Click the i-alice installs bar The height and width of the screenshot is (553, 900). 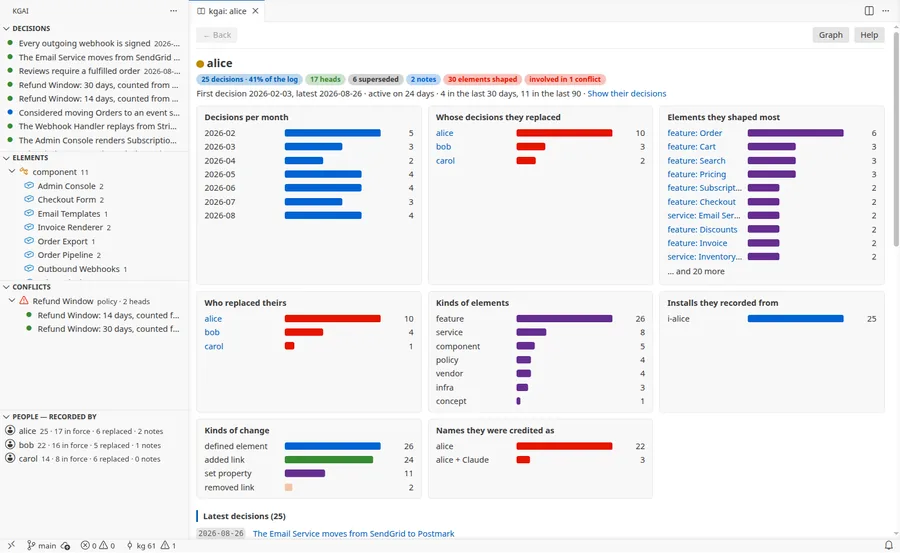(796, 319)
